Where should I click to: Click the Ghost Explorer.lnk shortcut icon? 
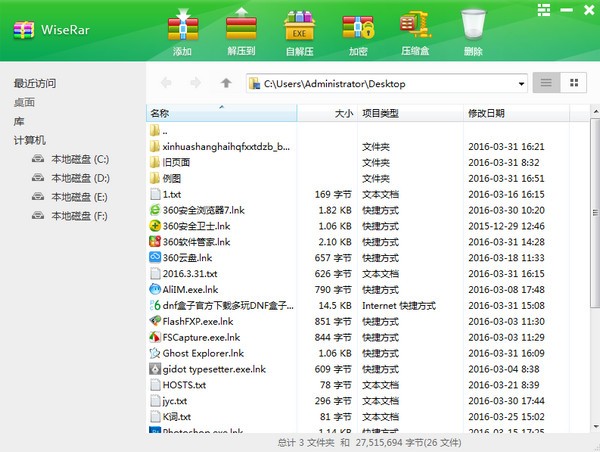[155, 353]
